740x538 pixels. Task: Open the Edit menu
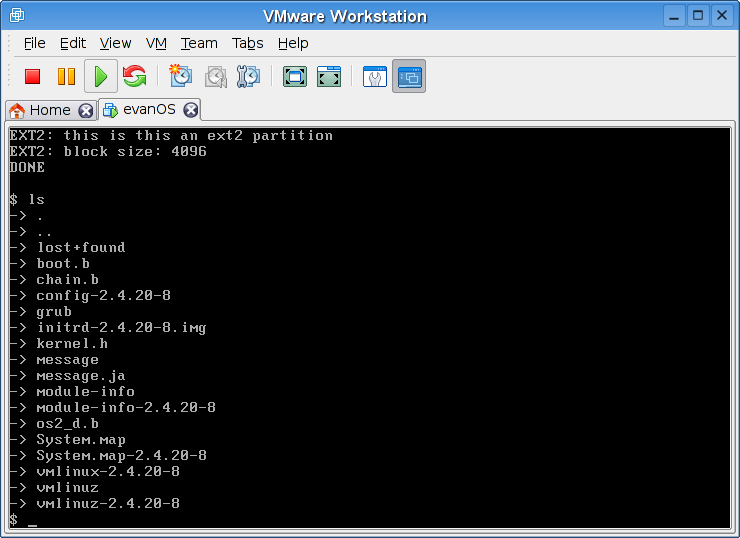[x=73, y=43]
